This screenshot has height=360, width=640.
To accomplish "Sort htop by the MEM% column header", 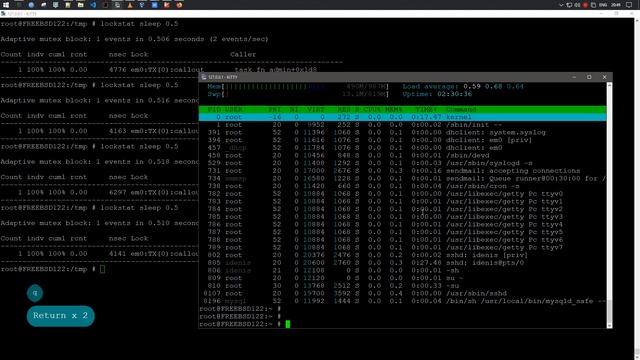I will tap(394, 109).
